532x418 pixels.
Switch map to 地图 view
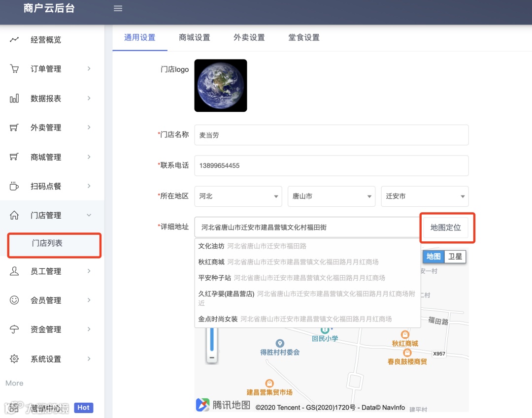point(433,257)
